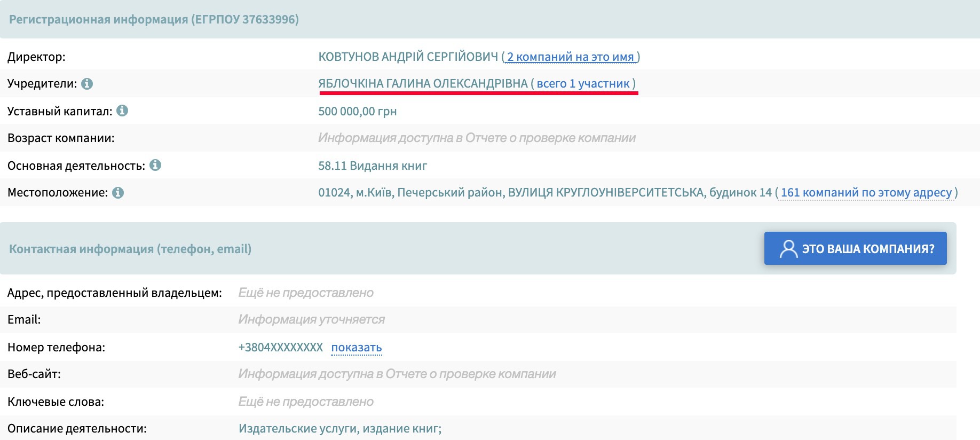Click the report notice in the Веб-сайт row
Image resolution: width=980 pixels, height=440 pixels.
(397, 374)
